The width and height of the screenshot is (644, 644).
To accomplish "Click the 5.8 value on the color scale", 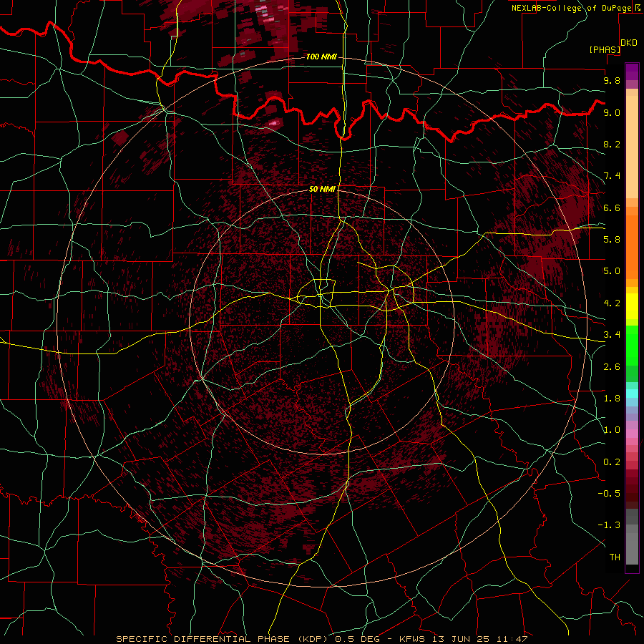I will point(612,240).
